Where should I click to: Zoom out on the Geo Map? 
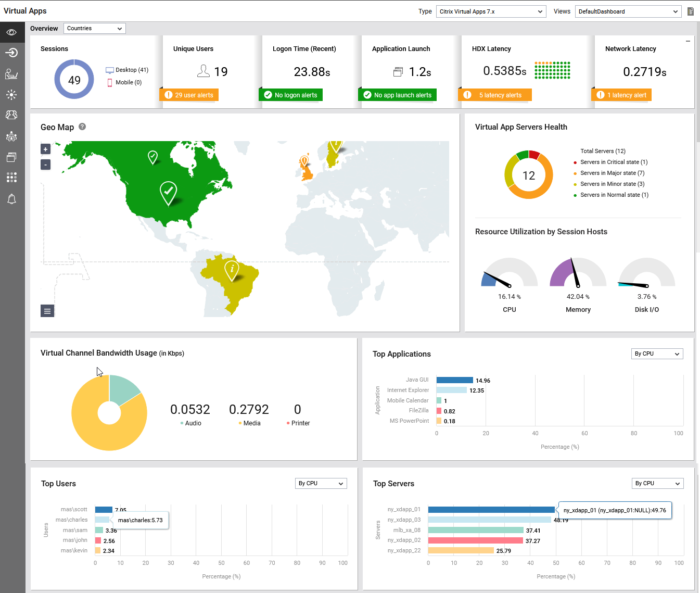pos(46,165)
